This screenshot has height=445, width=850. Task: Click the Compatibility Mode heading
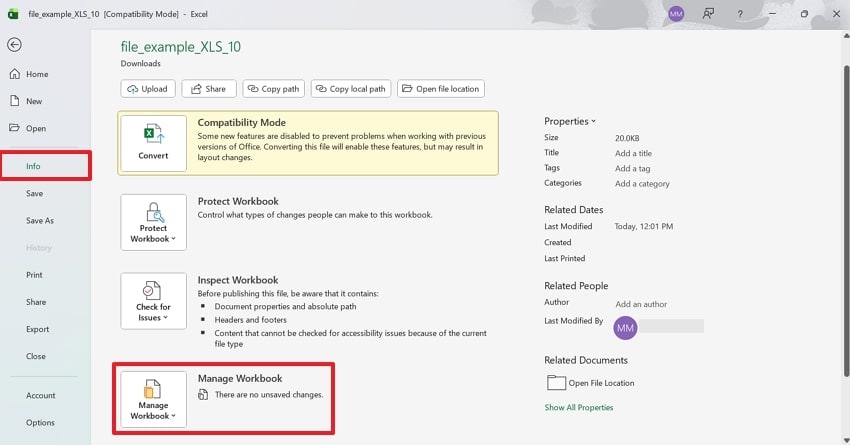[241, 122]
